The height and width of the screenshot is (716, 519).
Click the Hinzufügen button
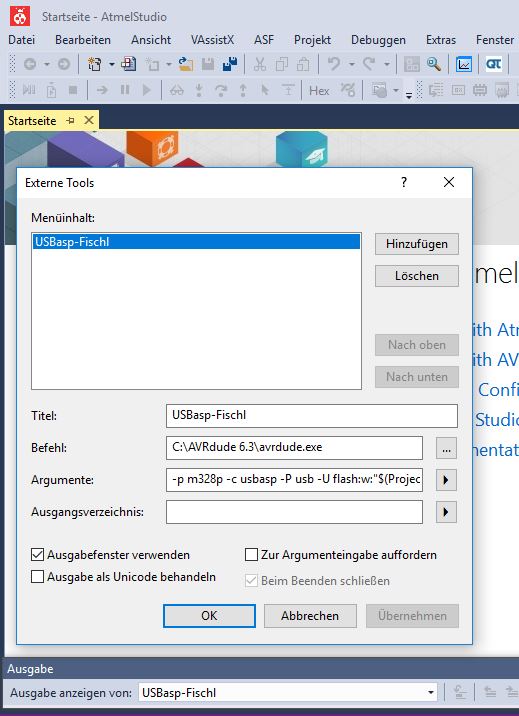click(417, 244)
